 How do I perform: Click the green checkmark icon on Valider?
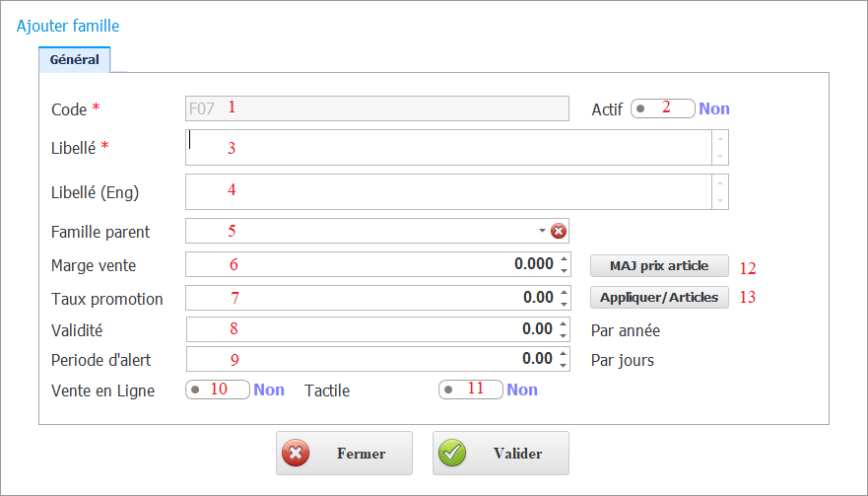[x=452, y=454]
